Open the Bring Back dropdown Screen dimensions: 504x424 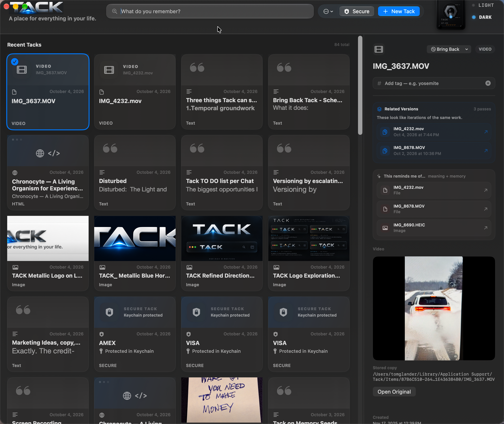point(449,49)
